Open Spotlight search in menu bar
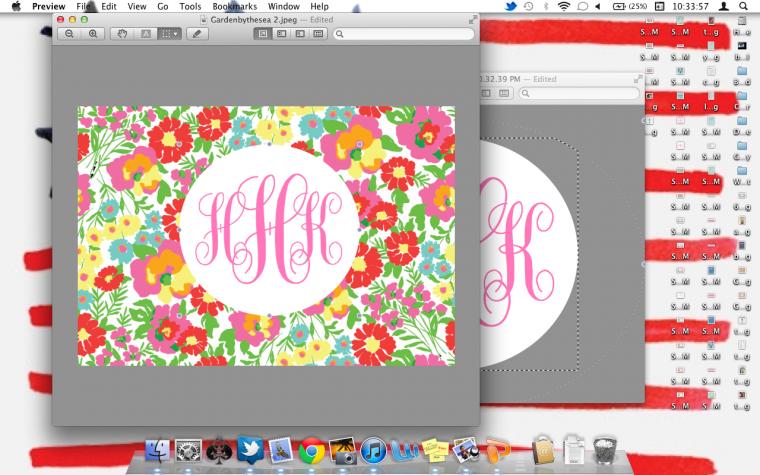760x475 pixels. point(742,6)
